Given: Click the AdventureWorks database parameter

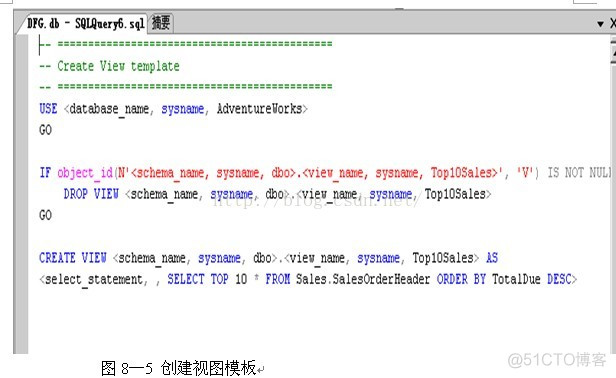Looking at the screenshot, I should click(259, 108).
